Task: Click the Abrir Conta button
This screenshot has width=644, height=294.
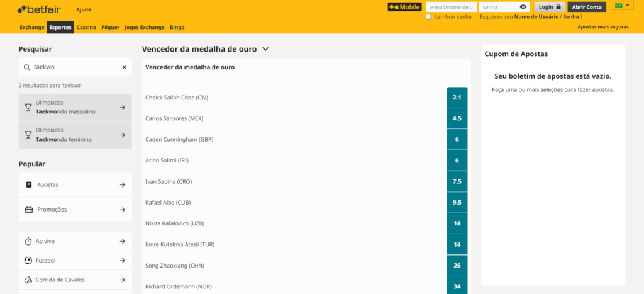Action: click(x=587, y=7)
